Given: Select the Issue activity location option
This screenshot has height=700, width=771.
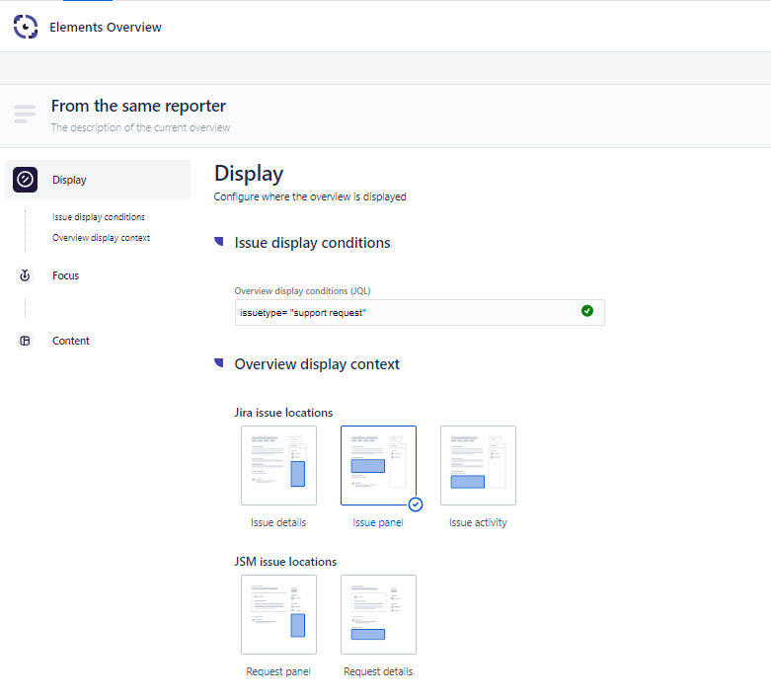Looking at the screenshot, I should pos(478,466).
